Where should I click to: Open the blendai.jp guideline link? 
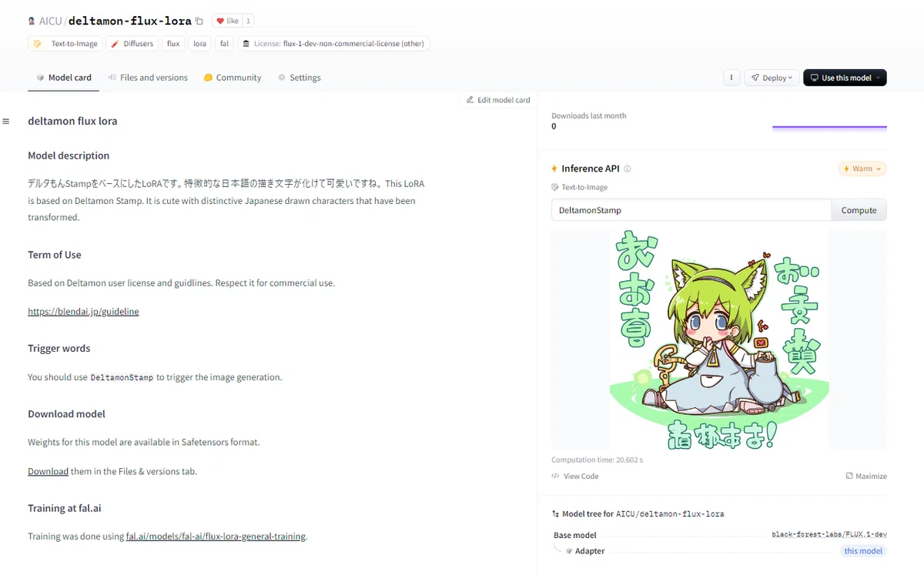pos(83,312)
